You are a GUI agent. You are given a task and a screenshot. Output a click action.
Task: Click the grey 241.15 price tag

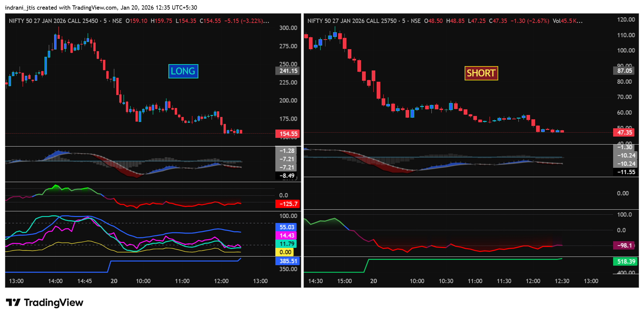(288, 71)
